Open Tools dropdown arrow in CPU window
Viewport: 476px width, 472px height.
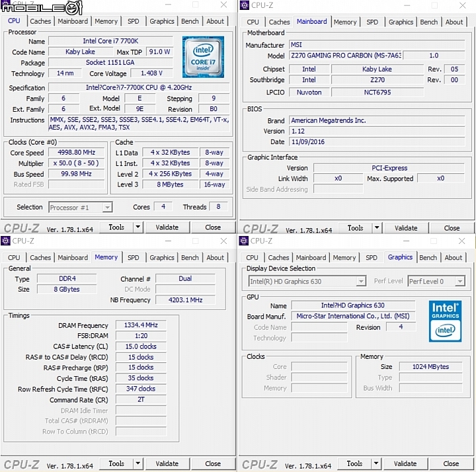138,227
